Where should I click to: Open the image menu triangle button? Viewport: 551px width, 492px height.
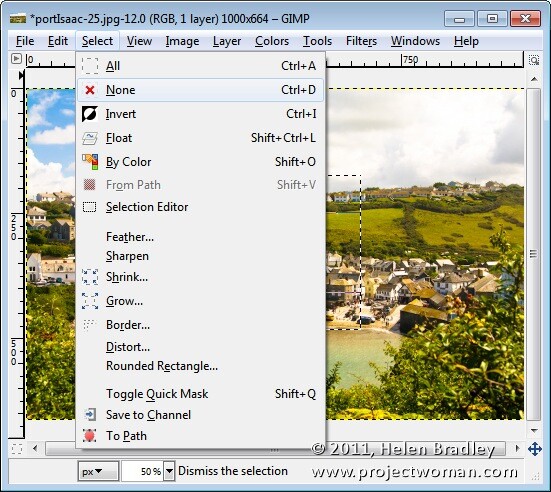tap(16, 58)
